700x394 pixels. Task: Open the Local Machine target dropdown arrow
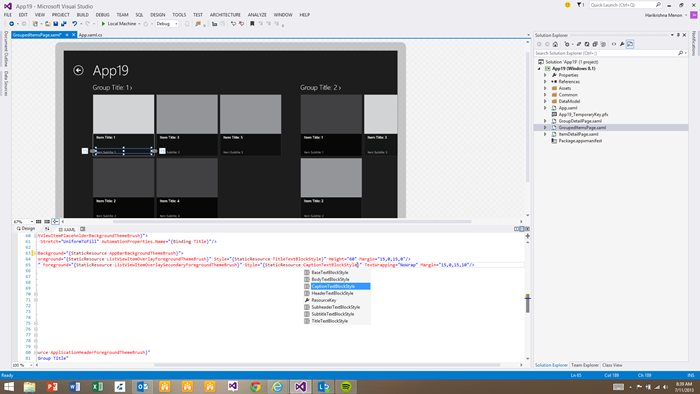[139, 24]
